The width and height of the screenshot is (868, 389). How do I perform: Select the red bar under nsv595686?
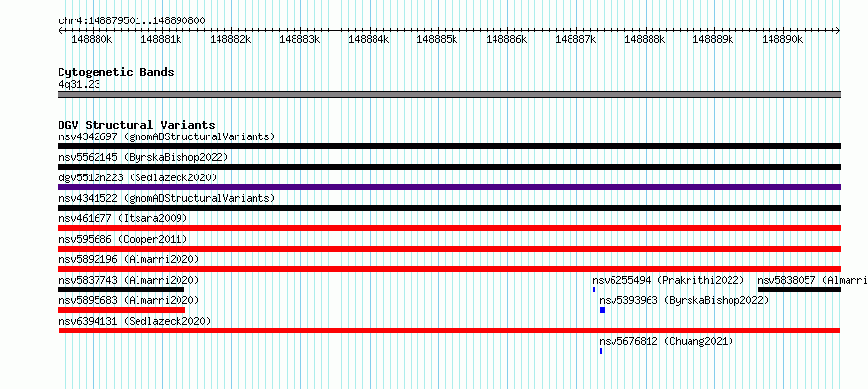(x=449, y=249)
